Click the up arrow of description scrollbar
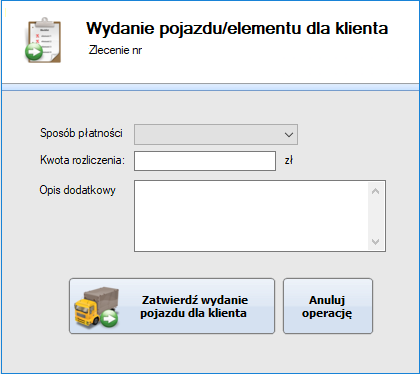Image resolution: width=420 pixels, height=374 pixels. pos(375,191)
